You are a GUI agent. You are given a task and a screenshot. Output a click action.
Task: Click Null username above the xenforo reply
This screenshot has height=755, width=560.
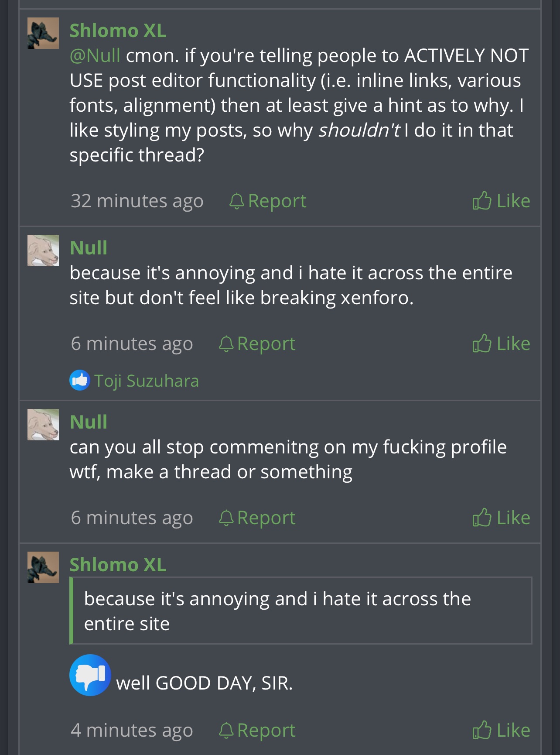coord(89,248)
